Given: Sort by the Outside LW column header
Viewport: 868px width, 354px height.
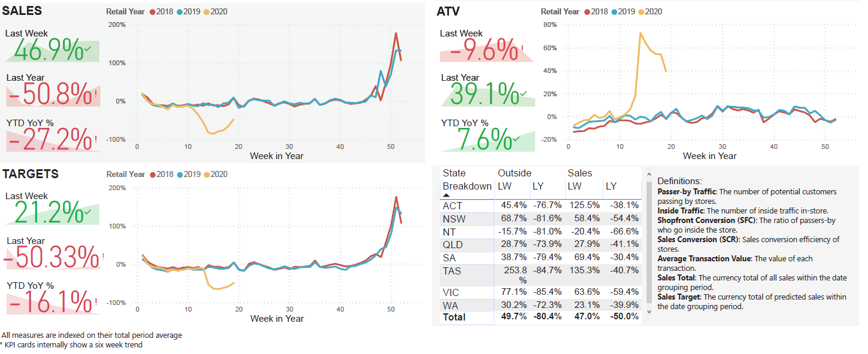Looking at the screenshot, I should [x=505, y=187].
